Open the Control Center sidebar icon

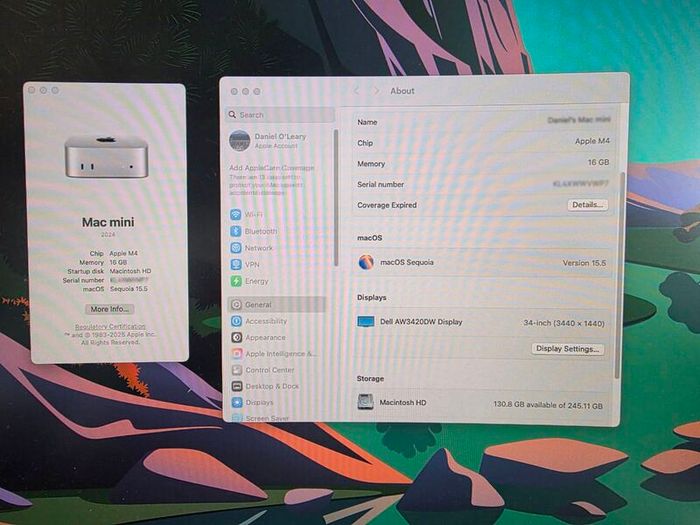click(237, 370)
